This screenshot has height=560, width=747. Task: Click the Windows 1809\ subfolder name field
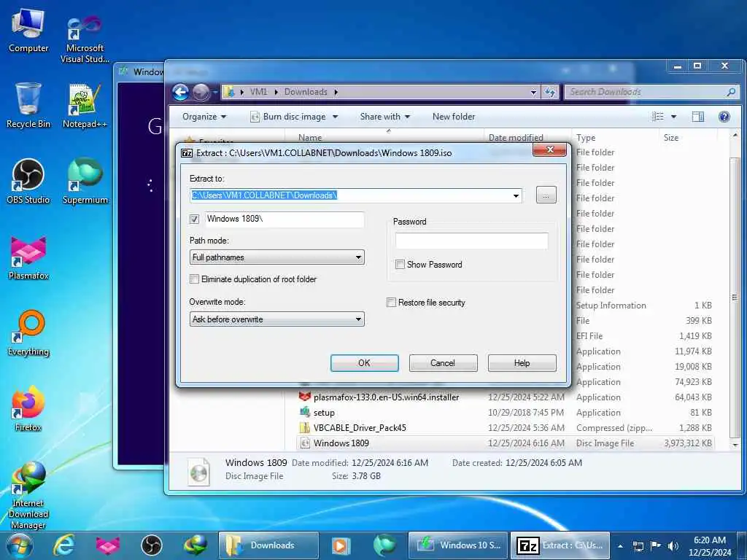click(285, 219)
